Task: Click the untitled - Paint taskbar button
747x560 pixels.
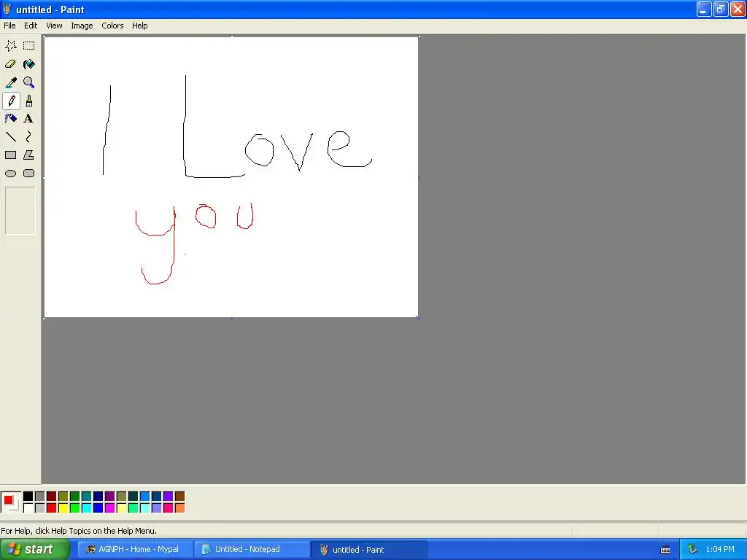Action: tap(368, 550)
